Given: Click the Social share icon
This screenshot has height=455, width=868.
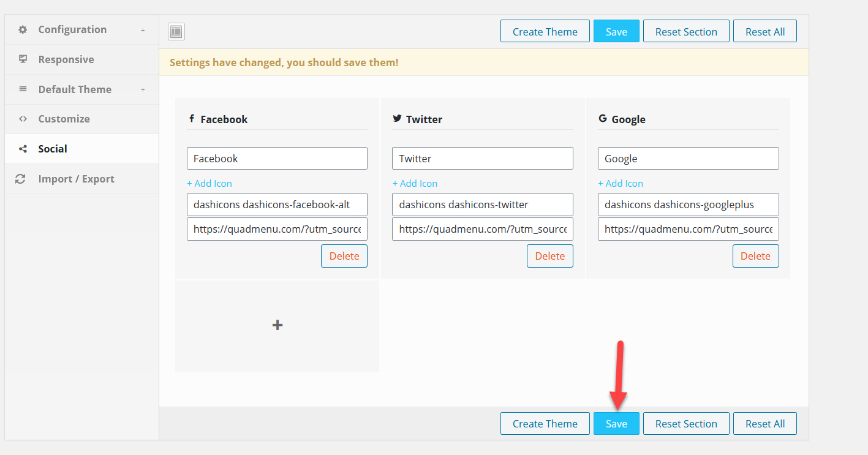Looking at the screenshot, I should pos(23,149).
